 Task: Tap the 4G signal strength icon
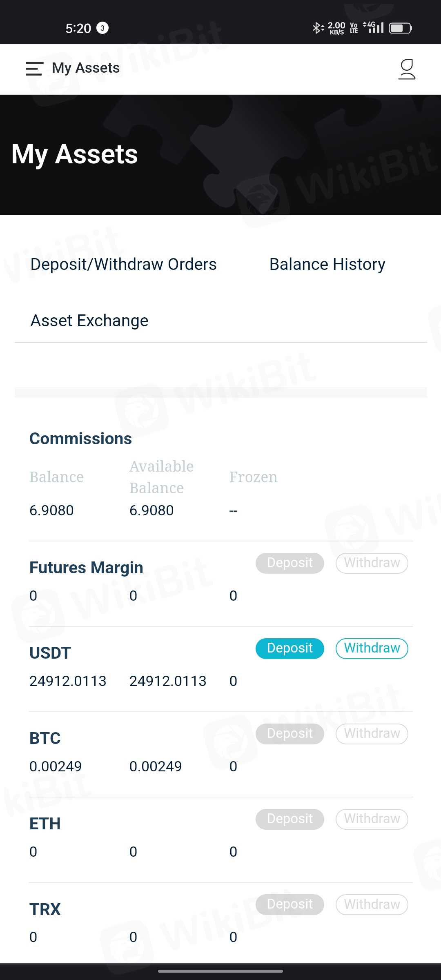point(374,27)
